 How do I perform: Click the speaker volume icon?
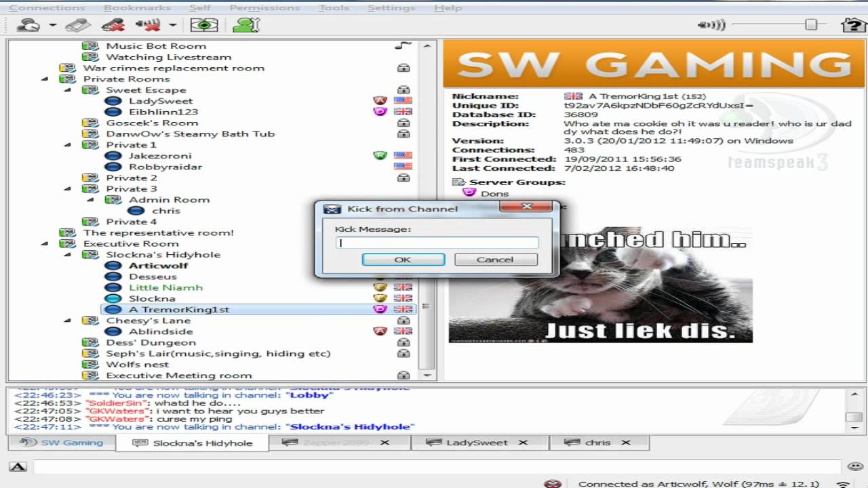[711, 25]
